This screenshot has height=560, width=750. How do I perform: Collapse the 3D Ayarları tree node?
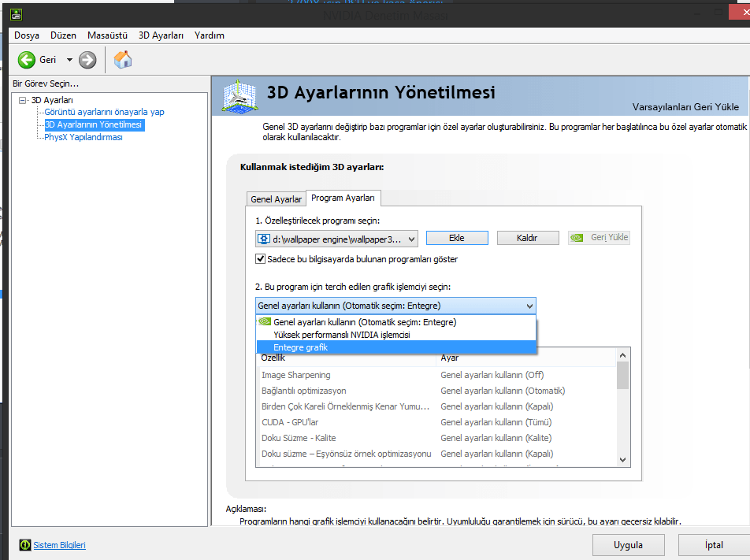coord(22,100)
